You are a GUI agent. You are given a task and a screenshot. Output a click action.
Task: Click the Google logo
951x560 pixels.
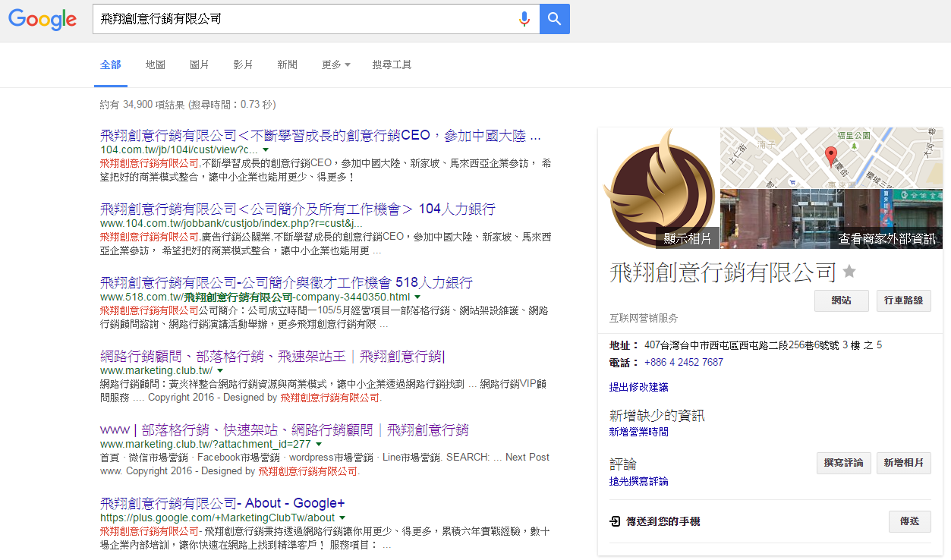[x=43, y=19]
